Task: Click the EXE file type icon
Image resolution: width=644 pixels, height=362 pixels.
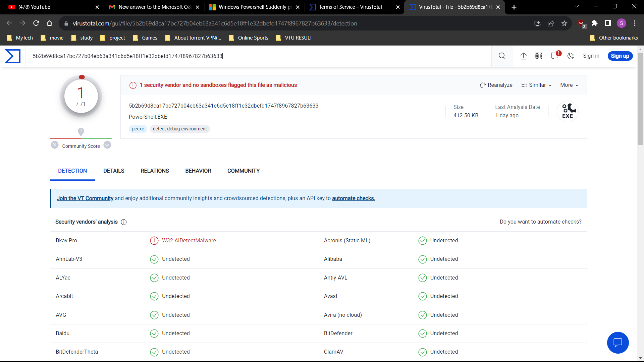Action: coord(568,111)
